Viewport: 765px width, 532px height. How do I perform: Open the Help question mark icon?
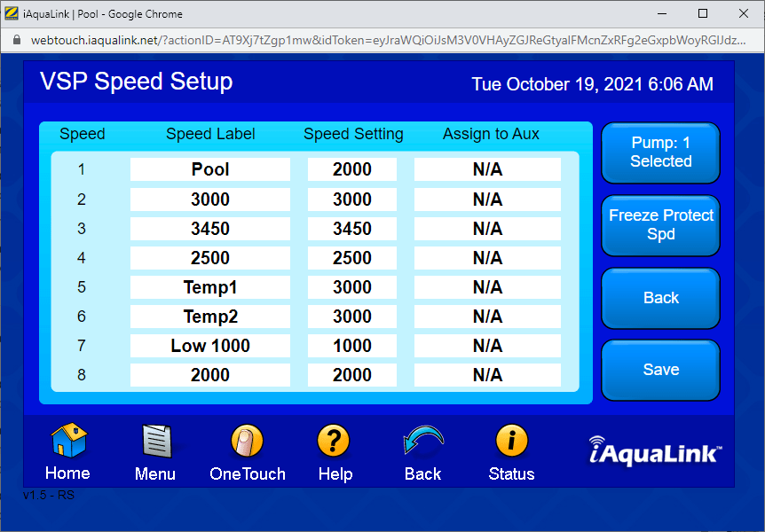[333, 441]
